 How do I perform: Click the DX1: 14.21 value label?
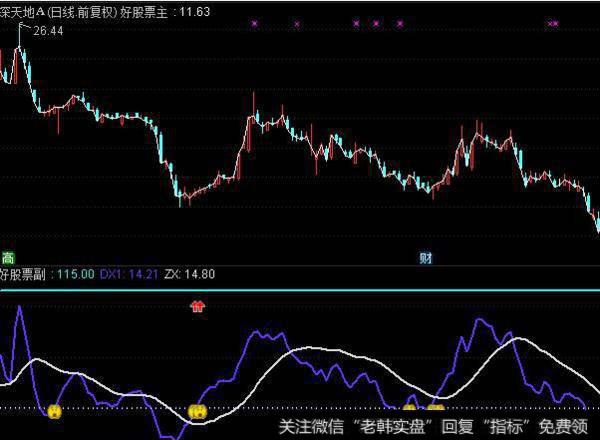pyautogui.click(x=129, y=274)
